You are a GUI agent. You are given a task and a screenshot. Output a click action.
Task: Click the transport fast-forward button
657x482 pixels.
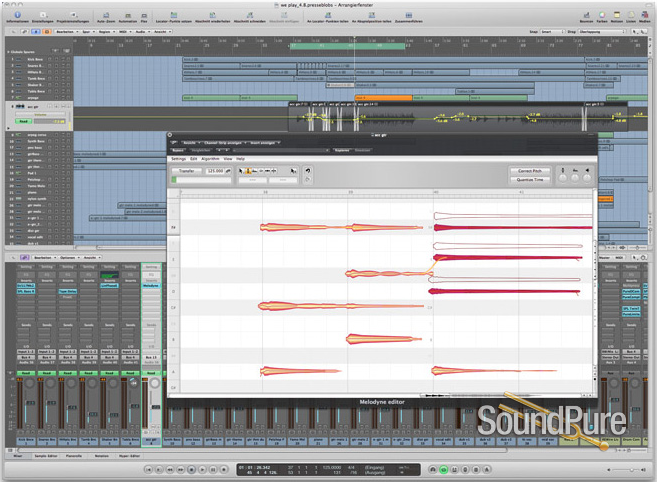pos(181,470)
